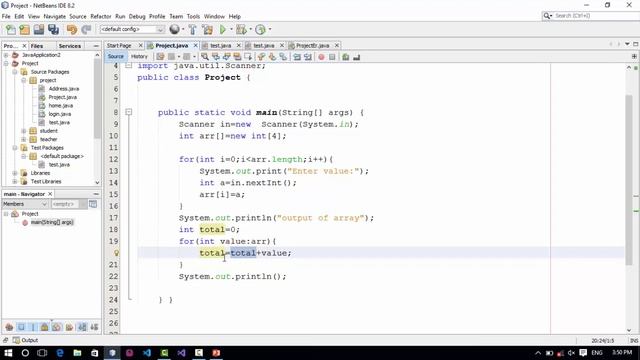
Task: Select Test Libraries node
Action: tap(46, 181)
